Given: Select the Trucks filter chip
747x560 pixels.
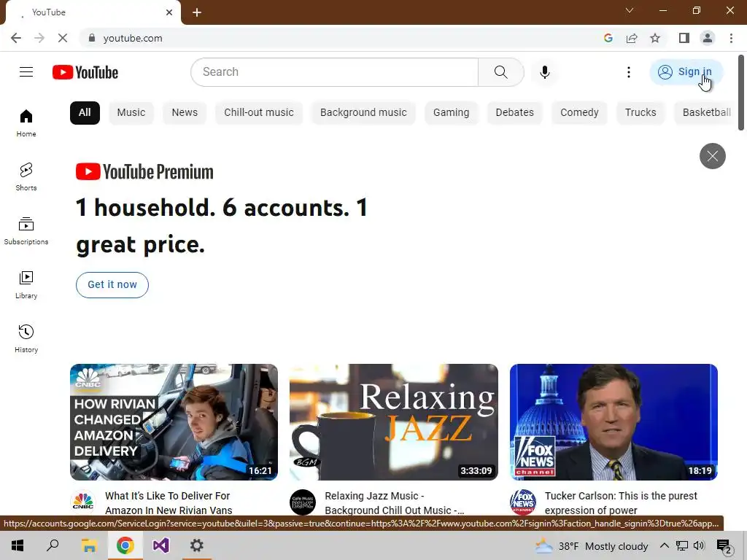Looking at the screenshot, I should 640,113.
